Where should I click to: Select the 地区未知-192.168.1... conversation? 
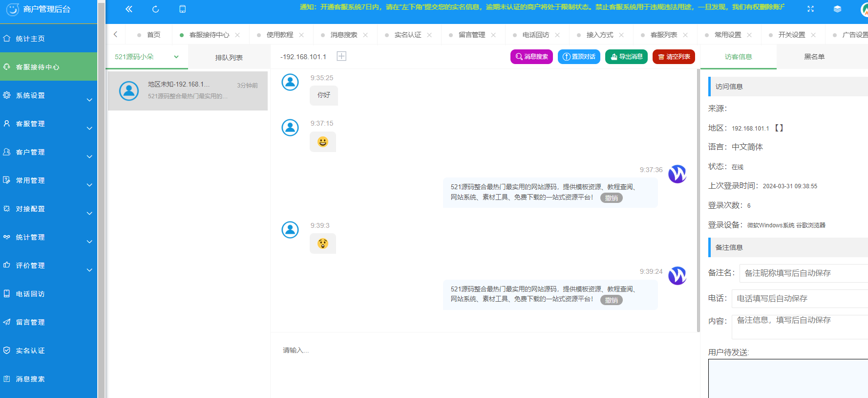[188, 91]
